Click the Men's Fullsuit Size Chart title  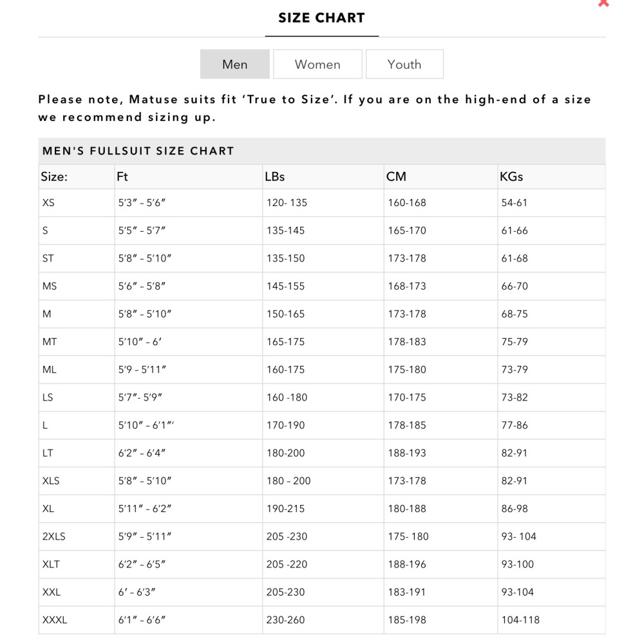click(x=138, y=151)
